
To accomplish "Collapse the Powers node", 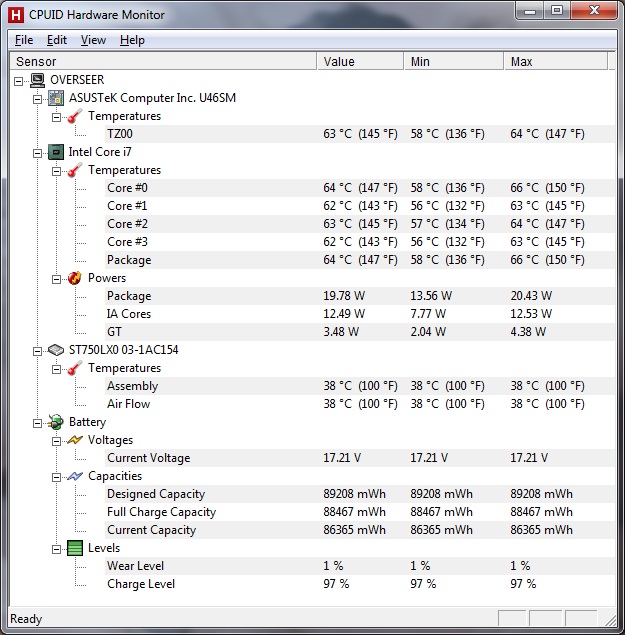I will 56,279.
